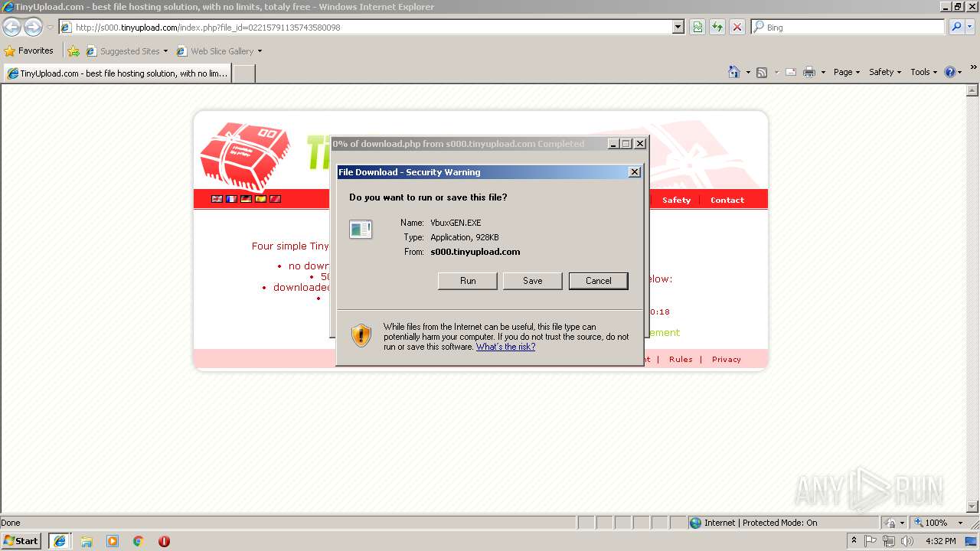Select the French flag on TinyUpload page
Image resolution: width=980 pixels, height=551 pixels.
click(x=231, y=199)
